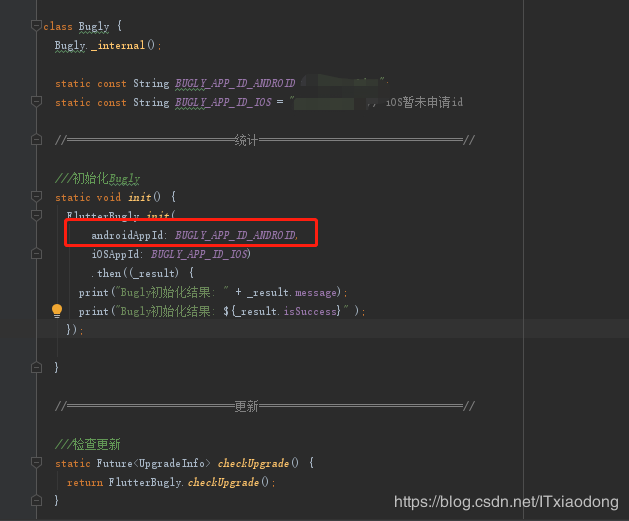
Task: Collapse the FlutterBugly.init call fold marker
Action: pyautogui.click(x=36, y=215)
